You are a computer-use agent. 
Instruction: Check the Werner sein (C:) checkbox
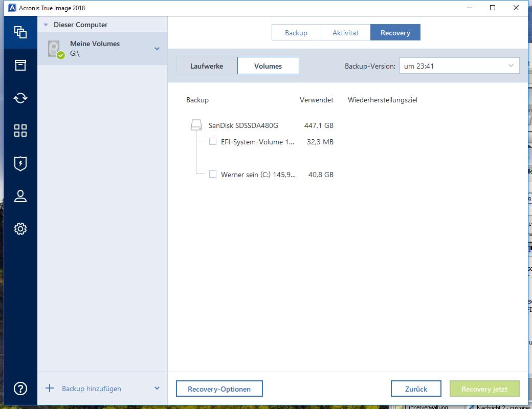coord(213,174)
